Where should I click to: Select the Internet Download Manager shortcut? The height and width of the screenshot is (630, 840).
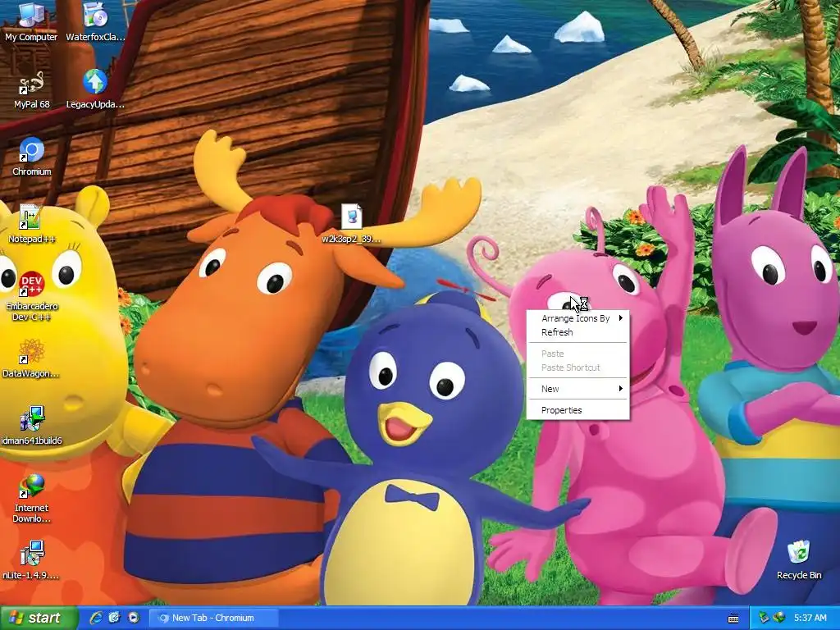(31, 498)
